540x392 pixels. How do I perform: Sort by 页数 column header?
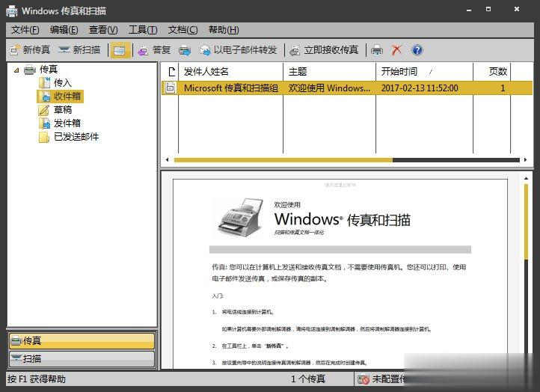[491, 72]
